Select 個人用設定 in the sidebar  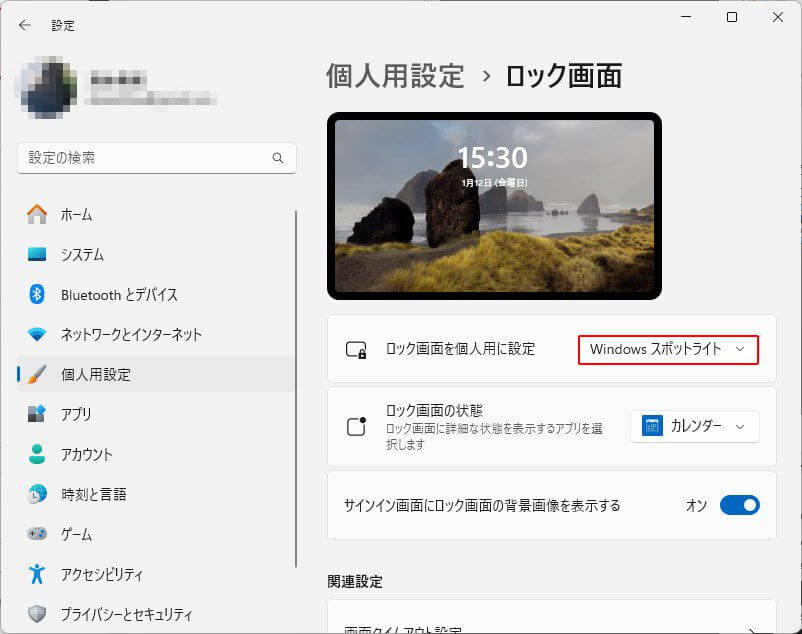pos(95,374)
